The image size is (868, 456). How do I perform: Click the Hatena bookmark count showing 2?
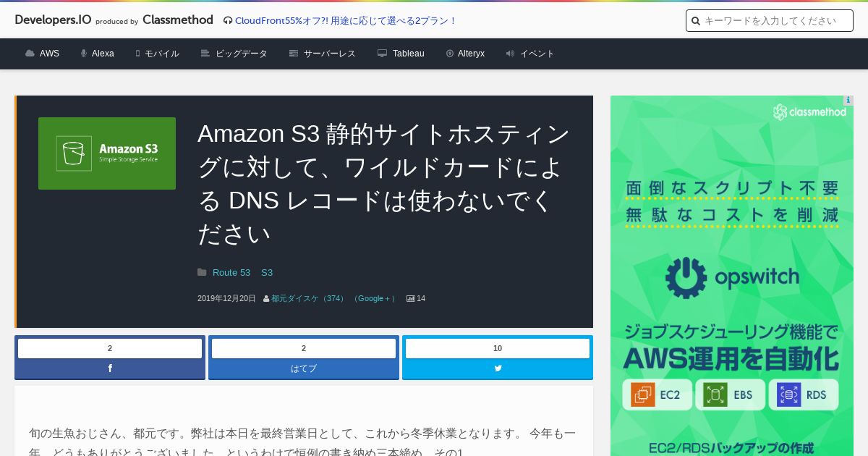(304, 348)
